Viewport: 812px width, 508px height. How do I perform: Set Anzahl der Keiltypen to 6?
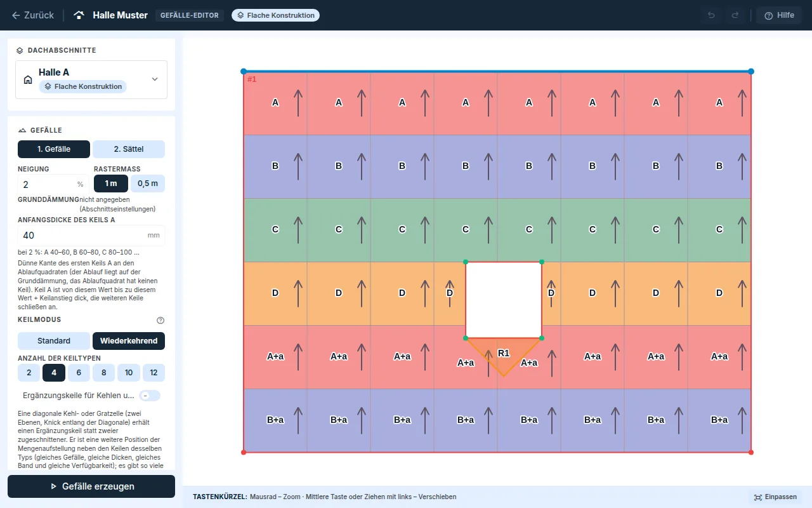click(79, 373)
